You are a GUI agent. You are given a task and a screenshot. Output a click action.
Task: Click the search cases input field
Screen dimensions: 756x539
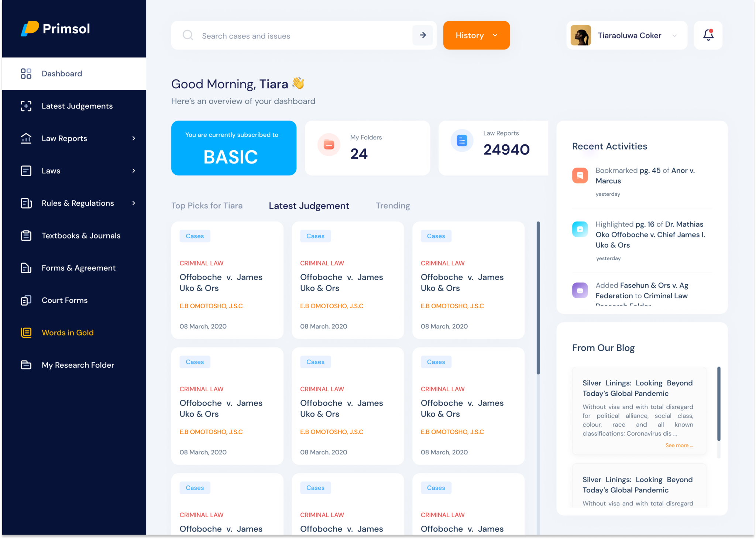[295, 35]
